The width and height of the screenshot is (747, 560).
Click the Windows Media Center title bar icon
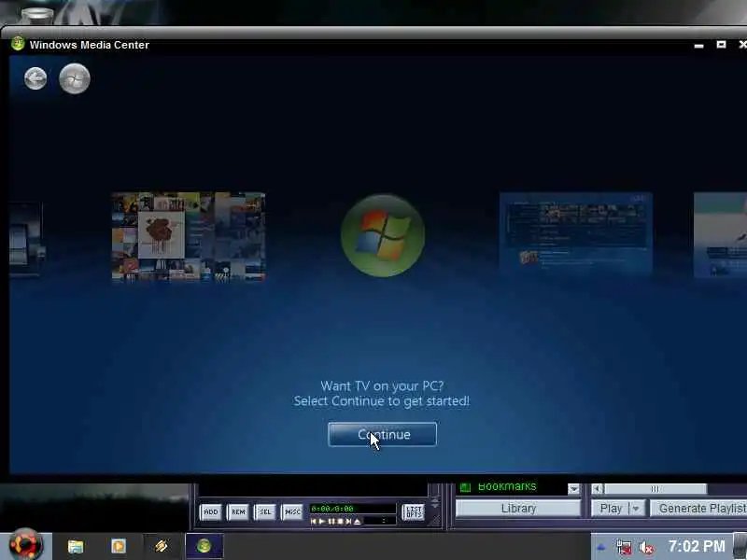[x=18, y=44]
